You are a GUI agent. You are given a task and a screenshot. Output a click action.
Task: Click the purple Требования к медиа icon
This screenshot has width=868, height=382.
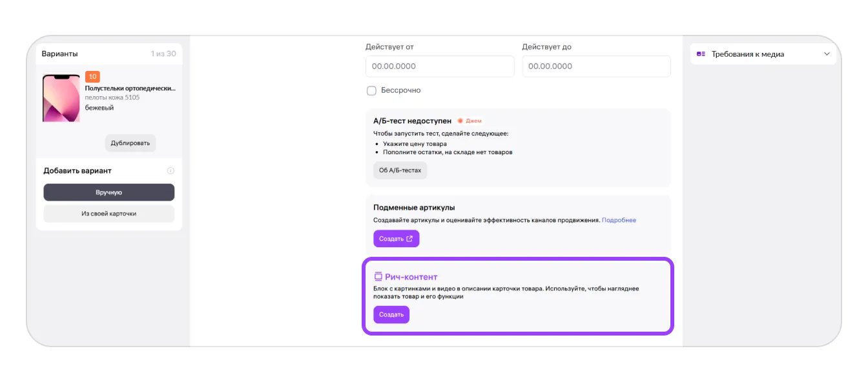701,54
